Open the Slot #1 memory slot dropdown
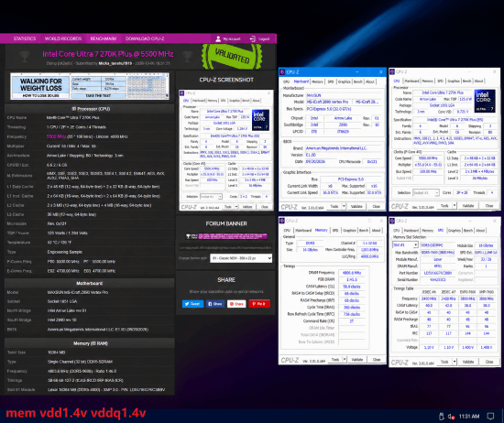 pos(405,245)
